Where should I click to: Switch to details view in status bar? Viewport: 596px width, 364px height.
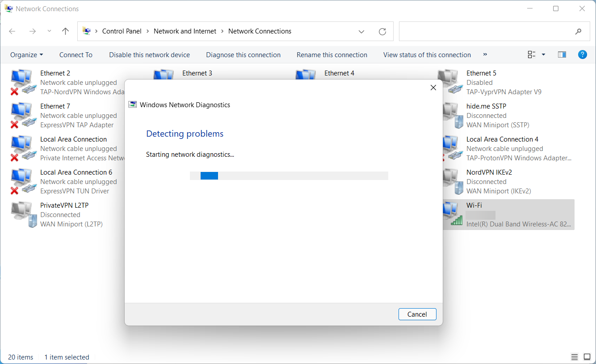click(x=575, y=357)
